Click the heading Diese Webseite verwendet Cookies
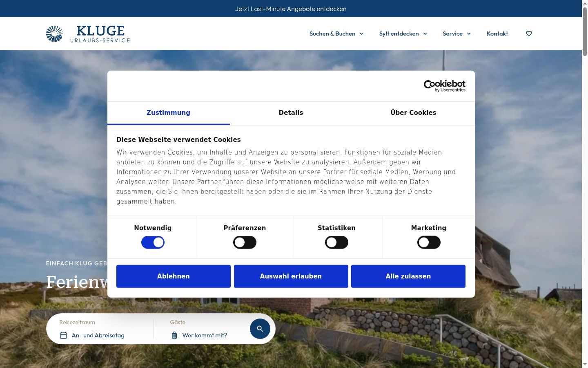The height and width of the screenshot is (368, 588). coord(178,139)
